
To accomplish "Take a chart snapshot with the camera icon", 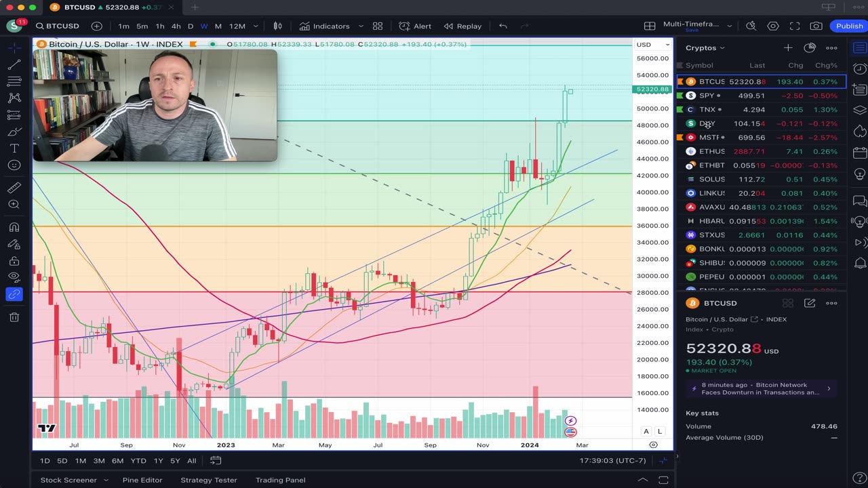I will [816, 26].
